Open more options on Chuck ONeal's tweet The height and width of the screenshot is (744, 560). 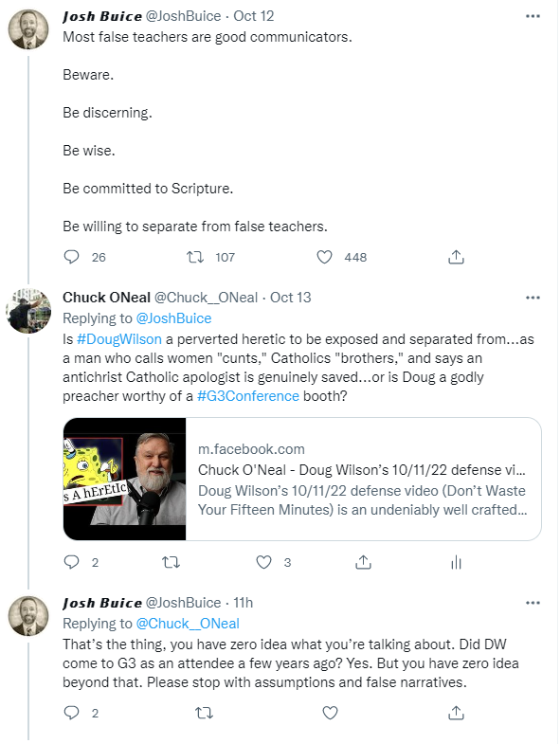click(533, 298)
